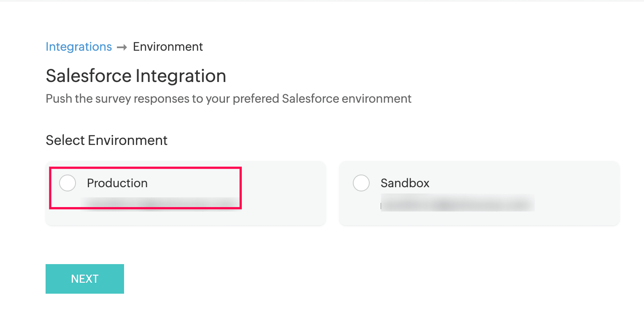Viewport: 644px width, 322px height.
Task: Select the Production radio button
Action: click(68, 183)
